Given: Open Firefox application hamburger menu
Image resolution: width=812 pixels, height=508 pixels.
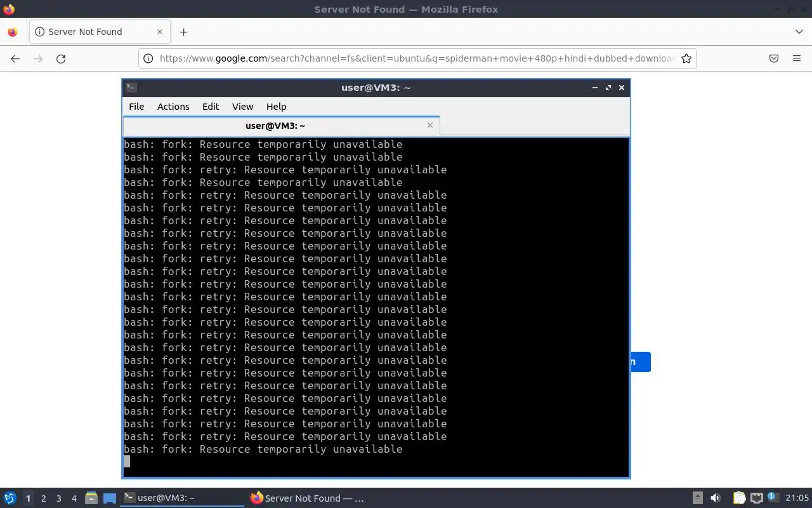Looking at the screenshot, I should (x=797, y=58).
